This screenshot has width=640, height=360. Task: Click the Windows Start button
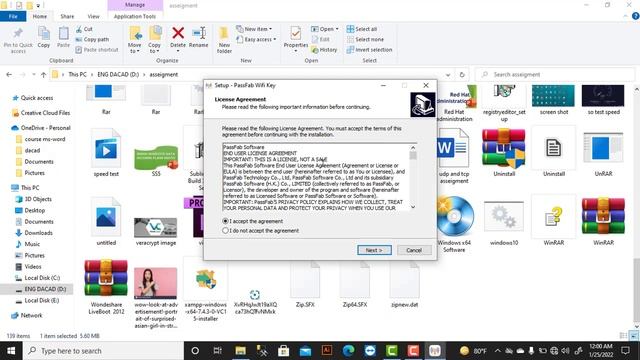click(11, 351)
